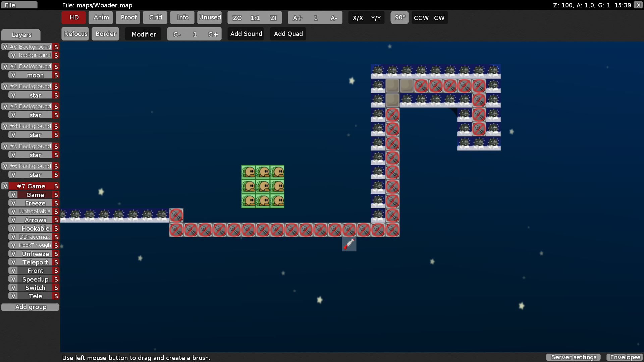Click the ZO zoom out button
The height and width of the screenshot is (362, 644).
(237, 18)
